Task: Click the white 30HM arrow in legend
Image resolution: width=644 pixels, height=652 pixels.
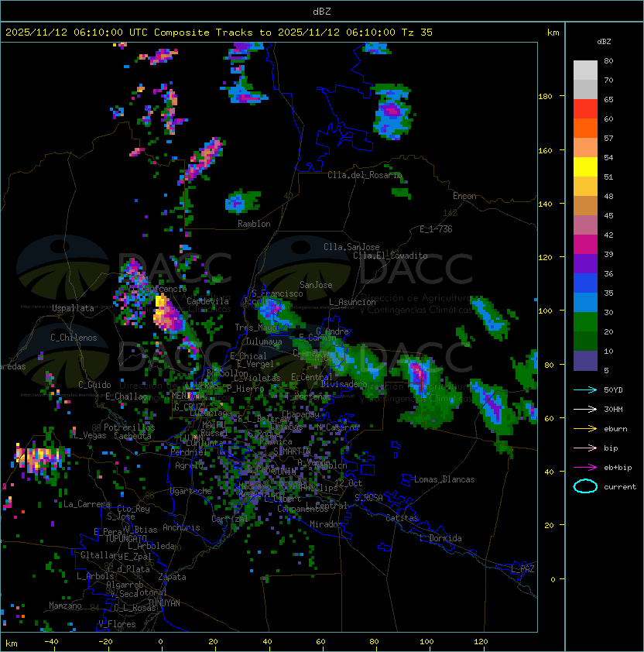Action: (x=585, y=409)
